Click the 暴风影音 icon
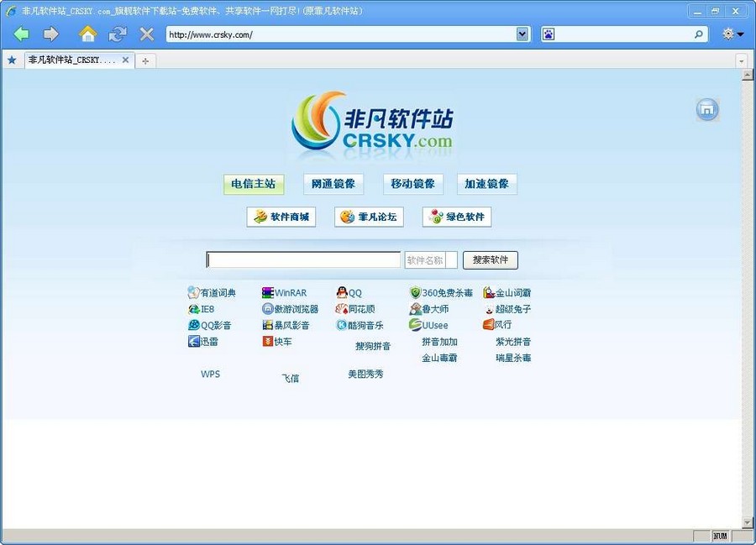Viewport: 756px width, 545px height. point(268,325)
